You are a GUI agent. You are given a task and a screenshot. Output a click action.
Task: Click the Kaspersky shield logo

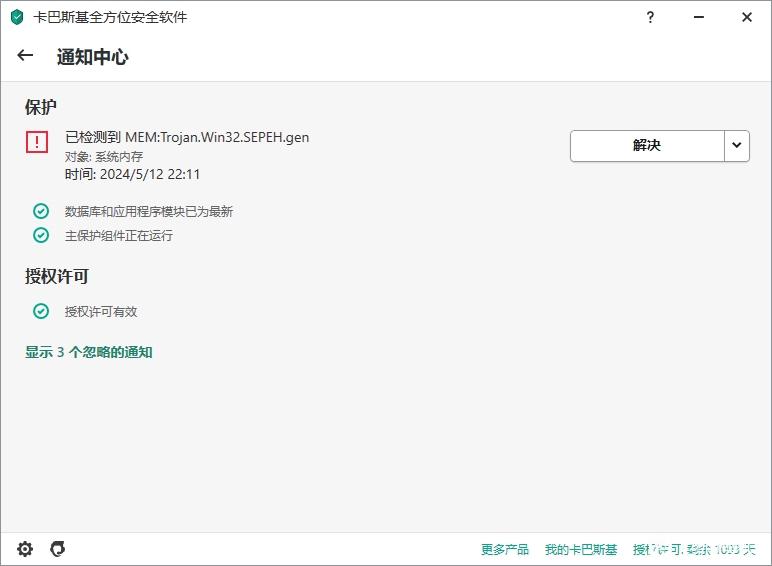pyautogui.click(x=17, y=17)
